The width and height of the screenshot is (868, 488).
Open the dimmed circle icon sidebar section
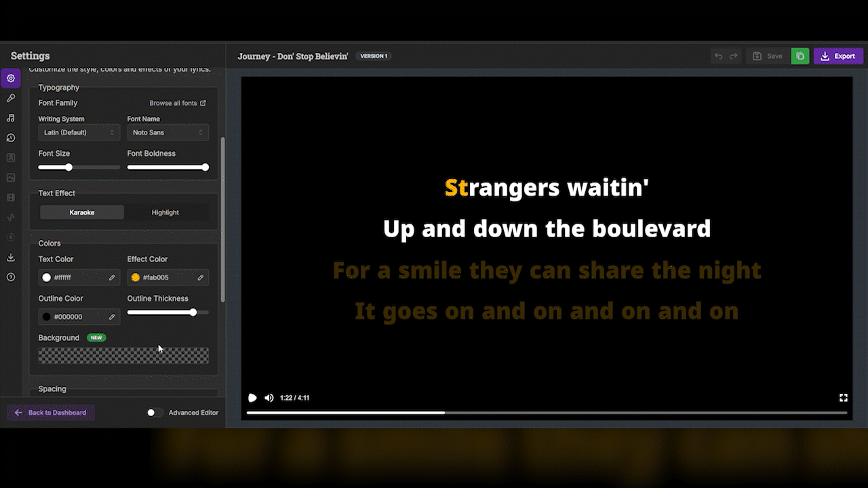[11, 237]
